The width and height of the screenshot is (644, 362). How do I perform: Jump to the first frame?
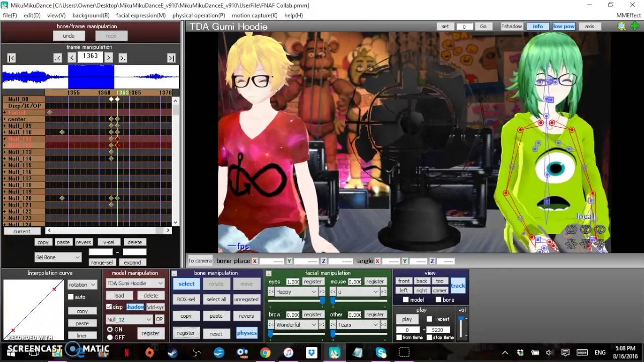click(x=12, y=58)
